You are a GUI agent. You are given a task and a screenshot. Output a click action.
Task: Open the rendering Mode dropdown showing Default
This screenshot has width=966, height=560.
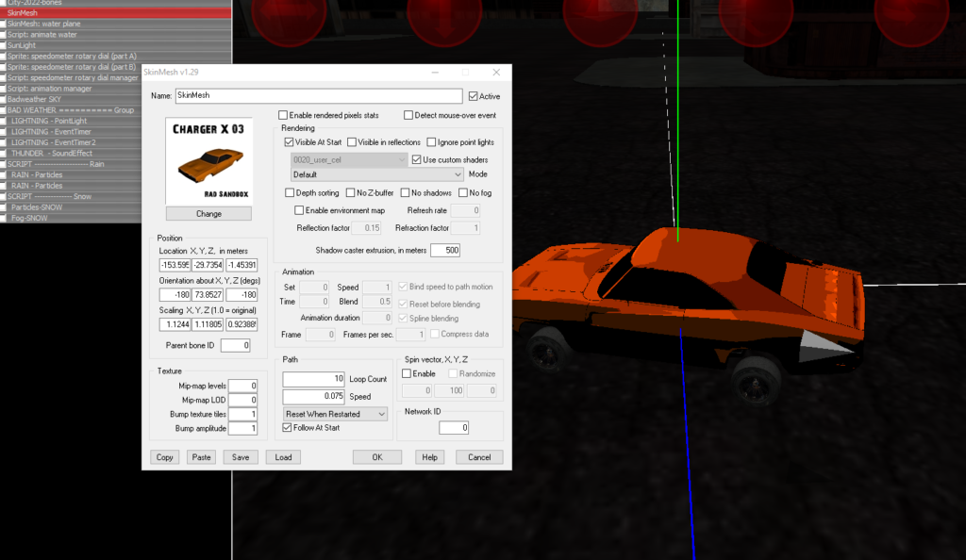point(377,174)
